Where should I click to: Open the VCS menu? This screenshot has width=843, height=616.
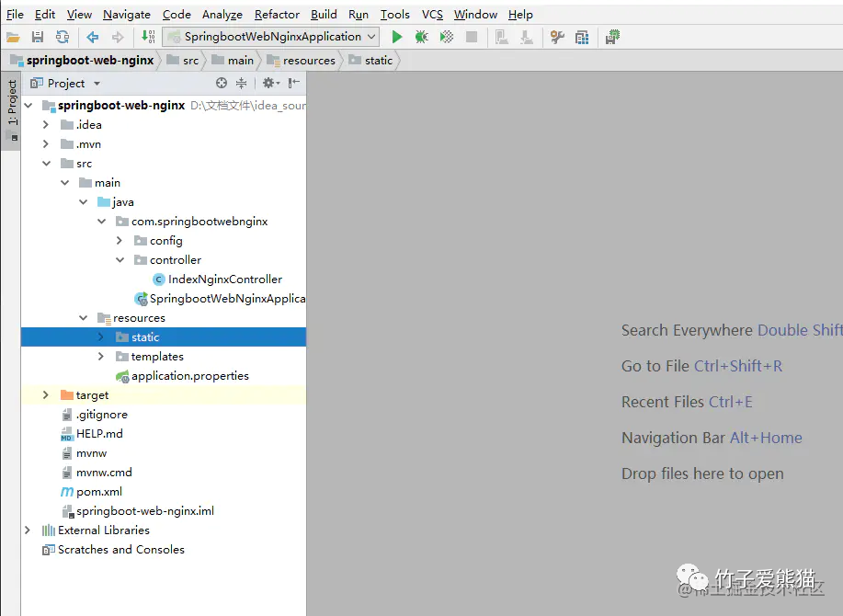pos(432,15)
